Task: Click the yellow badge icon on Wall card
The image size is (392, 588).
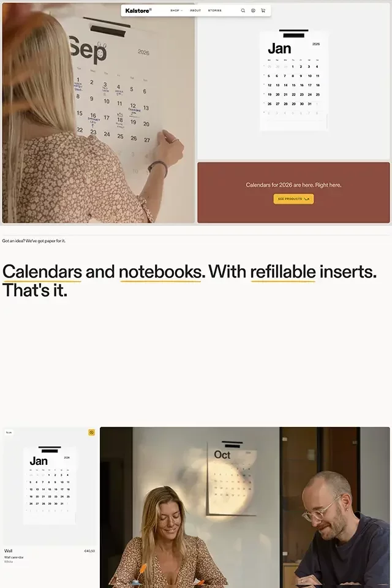Action: pyautogui.click(x=91, y=432)
